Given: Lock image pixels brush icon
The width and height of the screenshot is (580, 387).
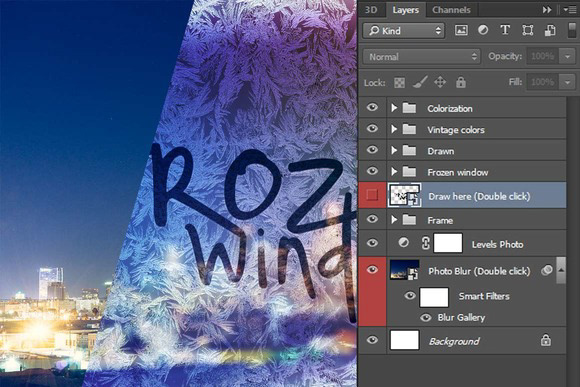Looking at the screenshot, I should [420, 82].
